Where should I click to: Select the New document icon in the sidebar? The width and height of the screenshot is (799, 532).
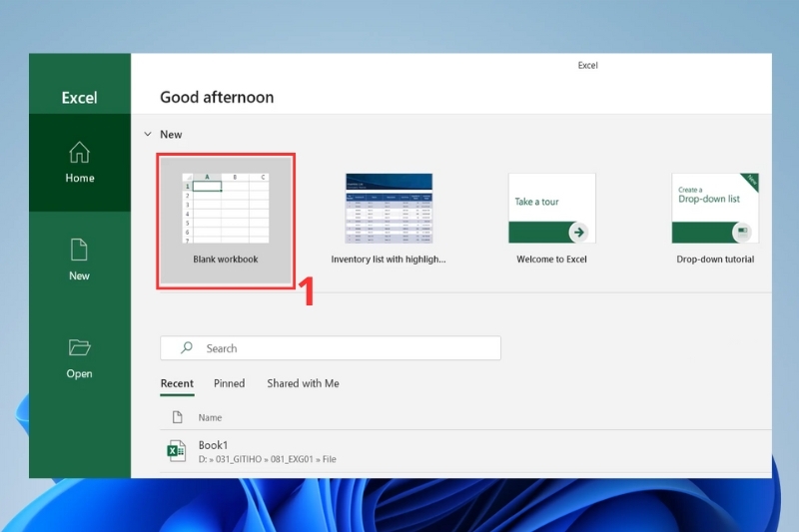pyautogui.click(x=79, y=250)
